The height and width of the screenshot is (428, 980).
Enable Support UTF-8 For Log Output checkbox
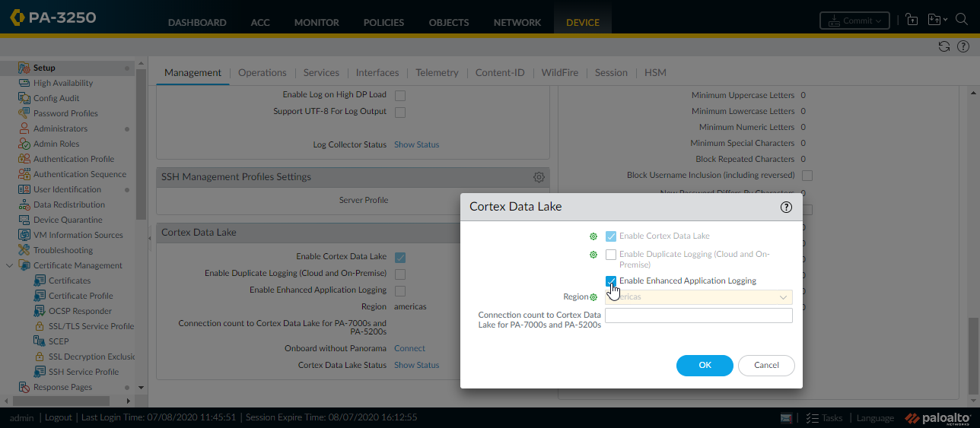click(399, 112)
